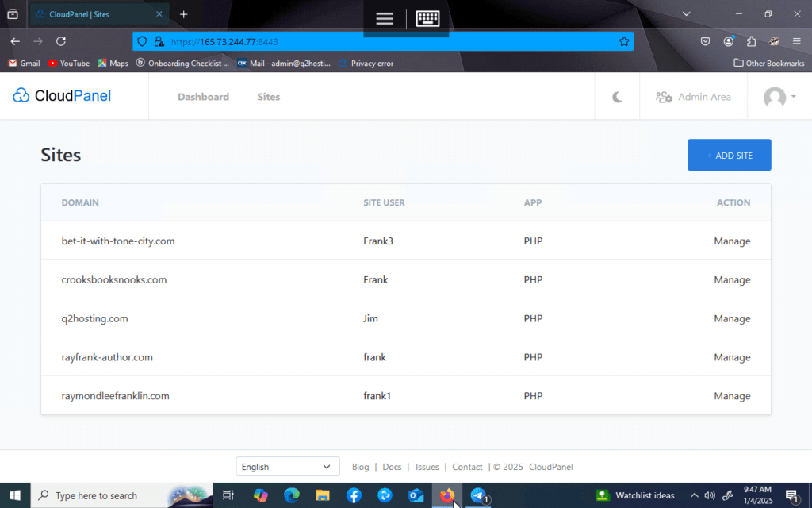
Task: Open the recent browsing tab icon
Action: tap(13, 14)
